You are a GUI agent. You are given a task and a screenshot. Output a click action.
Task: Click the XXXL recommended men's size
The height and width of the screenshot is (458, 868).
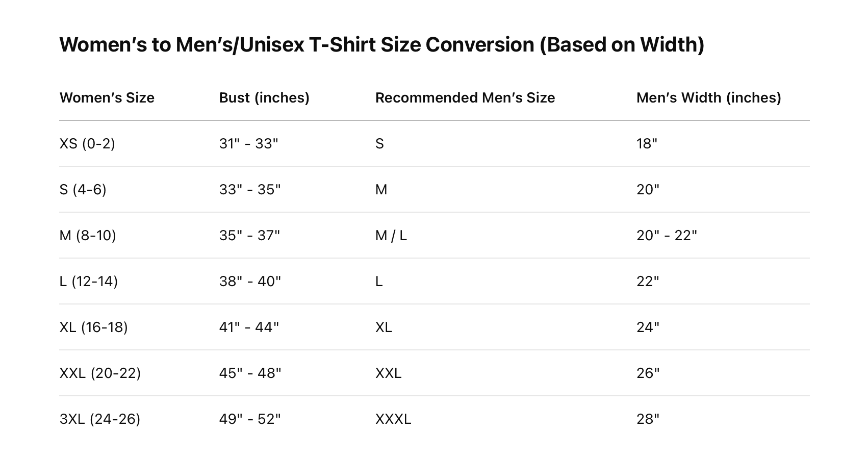(393, 419)
